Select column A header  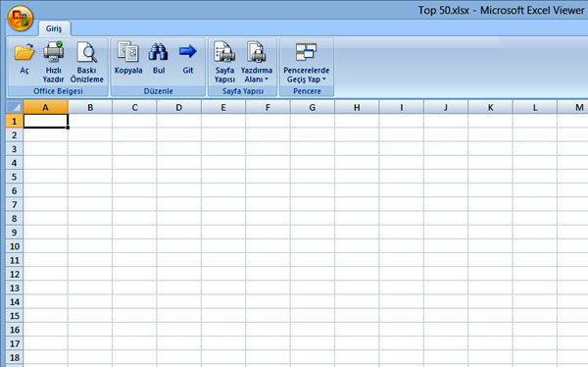coord(45,107)
